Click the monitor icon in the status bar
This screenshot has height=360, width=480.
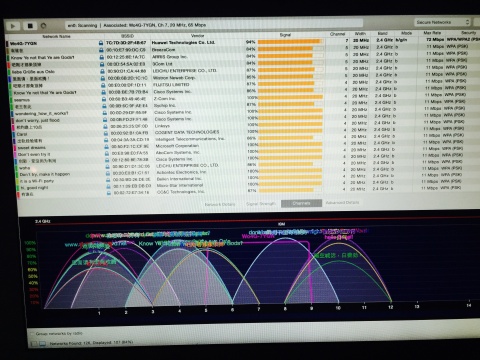point(42,343)
